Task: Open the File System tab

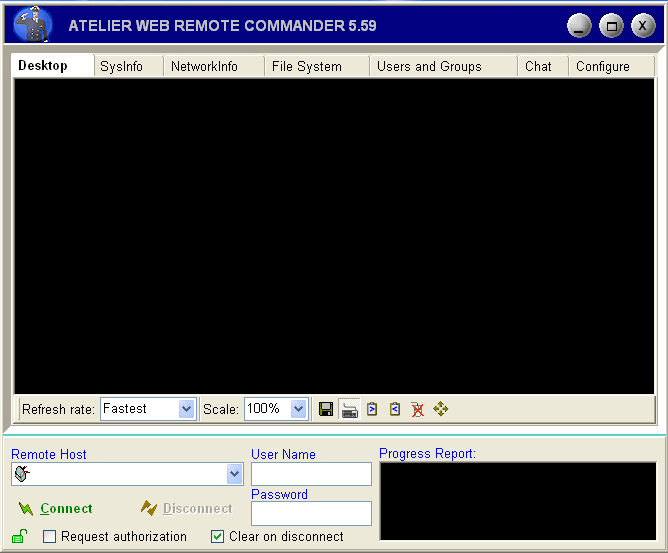Action: pos(317,66)
